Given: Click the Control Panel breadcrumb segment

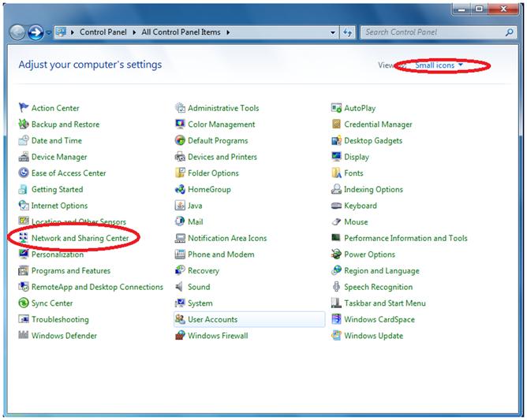Looking at the screenshot, I should coord(104,32).
